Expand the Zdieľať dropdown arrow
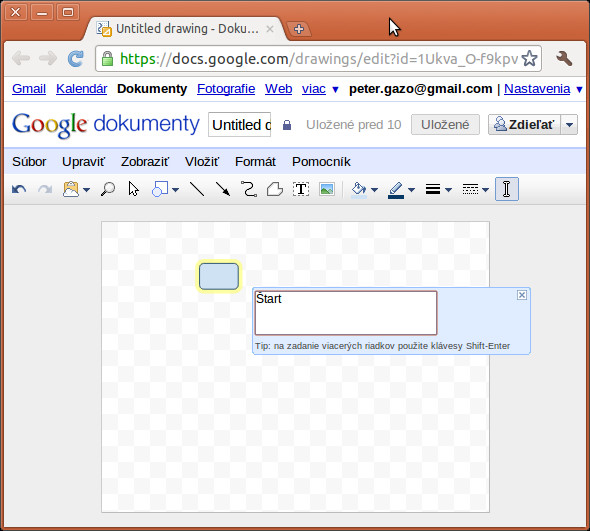 coord(569,125)
